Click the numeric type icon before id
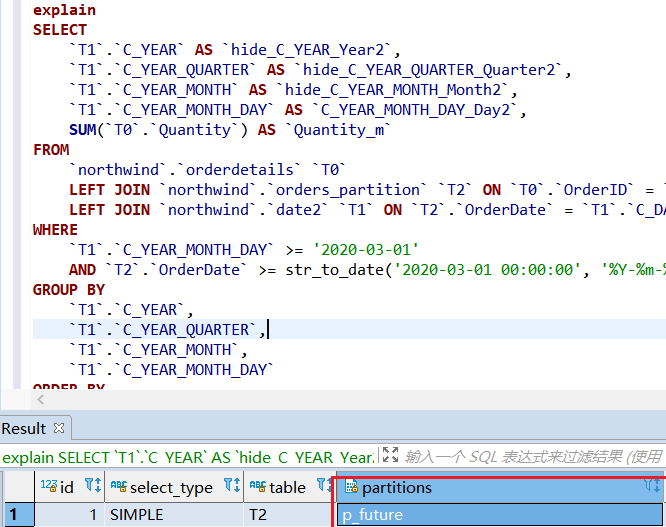 pos(49,486)
